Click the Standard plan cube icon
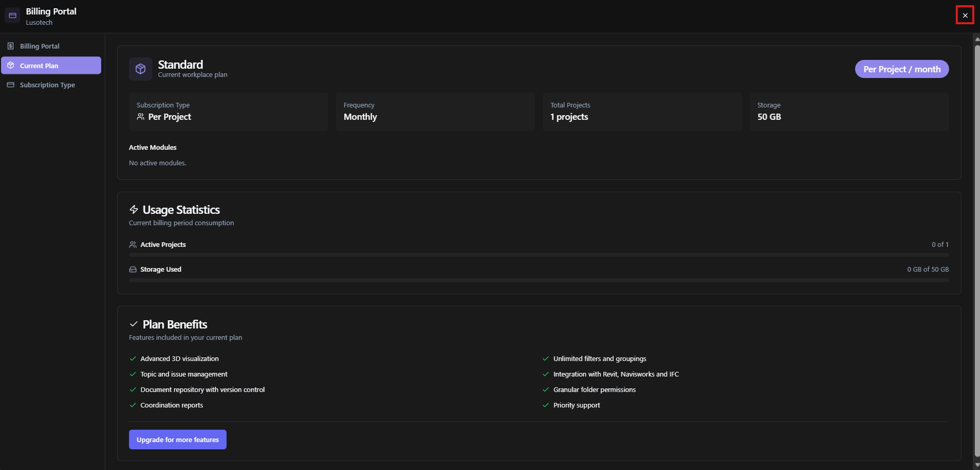The image size is (980, 470). tap(140, 69)
